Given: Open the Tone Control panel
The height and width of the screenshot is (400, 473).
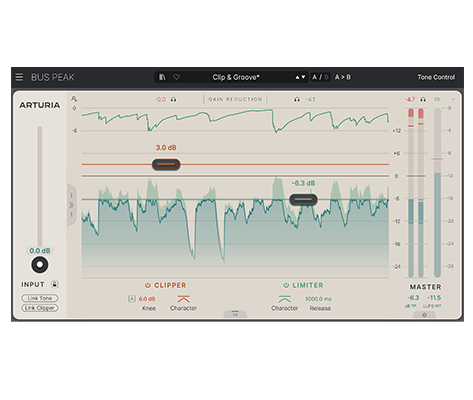Looking at the screenshot, I should (436, 77).
